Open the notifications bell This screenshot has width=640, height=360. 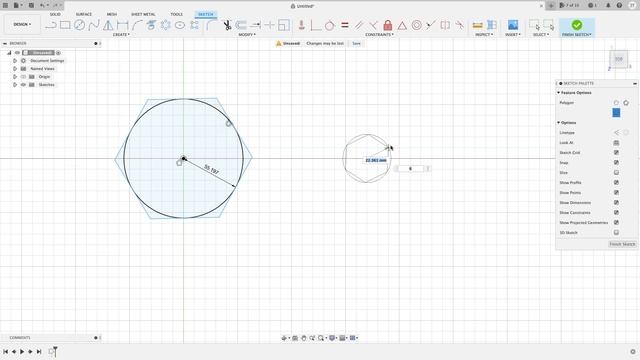tap(608, 5)
